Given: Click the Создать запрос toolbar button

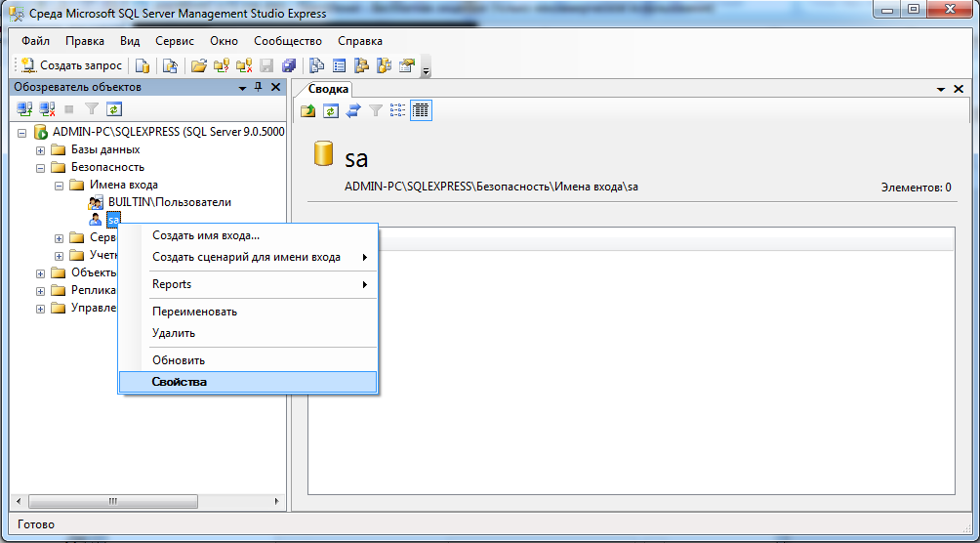Looking at the screenshot, I should pos(70,65).
